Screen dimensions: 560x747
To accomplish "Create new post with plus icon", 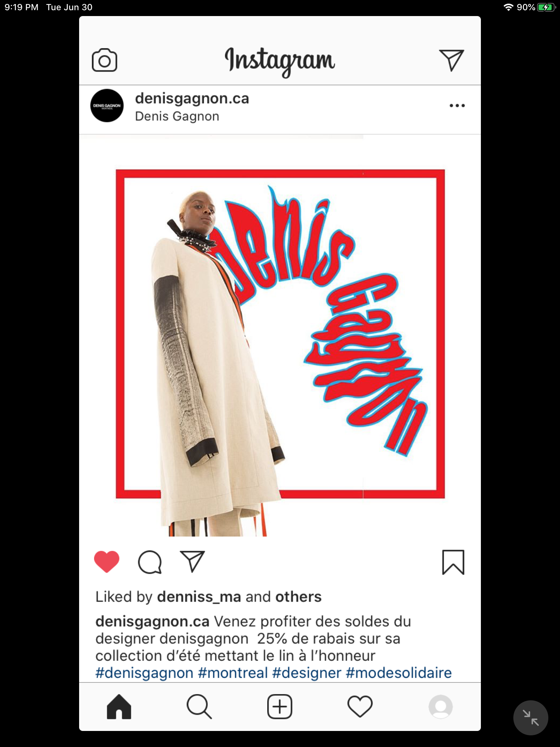I will pos(280,707).
